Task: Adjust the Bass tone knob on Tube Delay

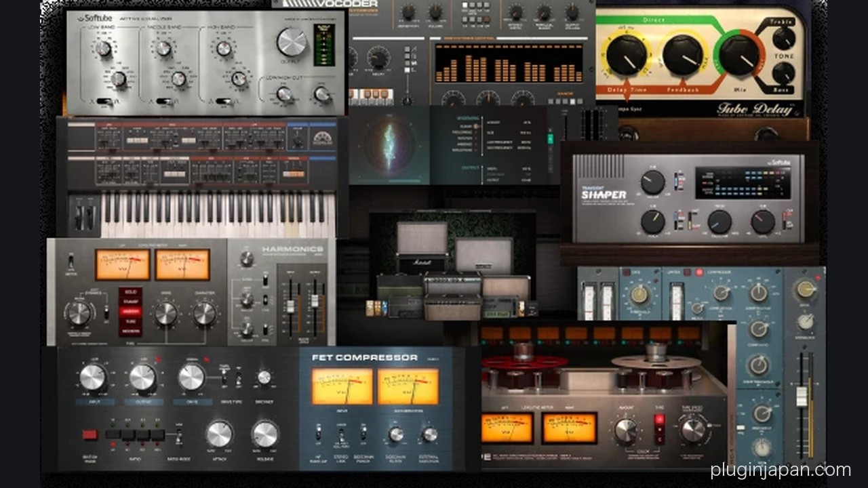Action: click(784, 73)
